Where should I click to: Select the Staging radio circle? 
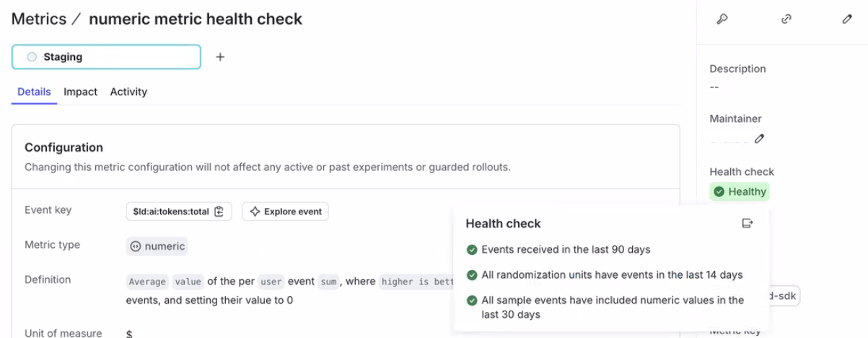point(32,57)
